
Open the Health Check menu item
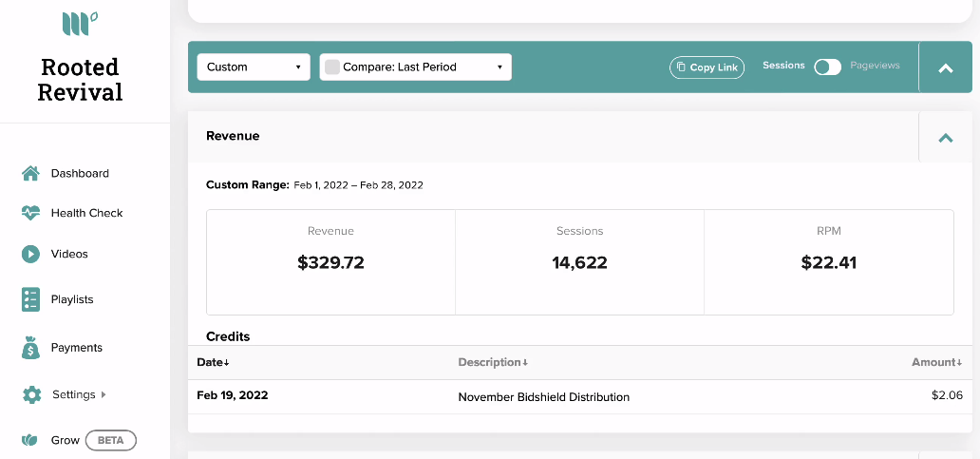86,213
